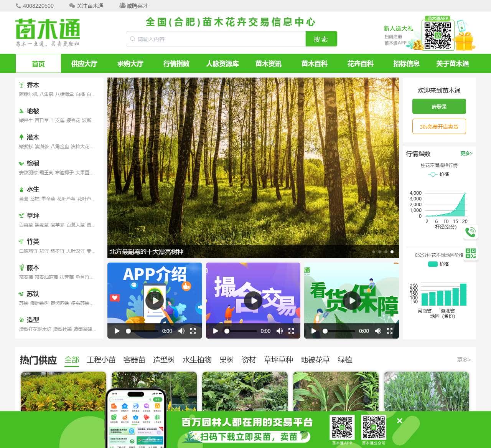Open the 供应大厅 nav tab
Viewport: 491px width, 448px height.
point(84,64)
